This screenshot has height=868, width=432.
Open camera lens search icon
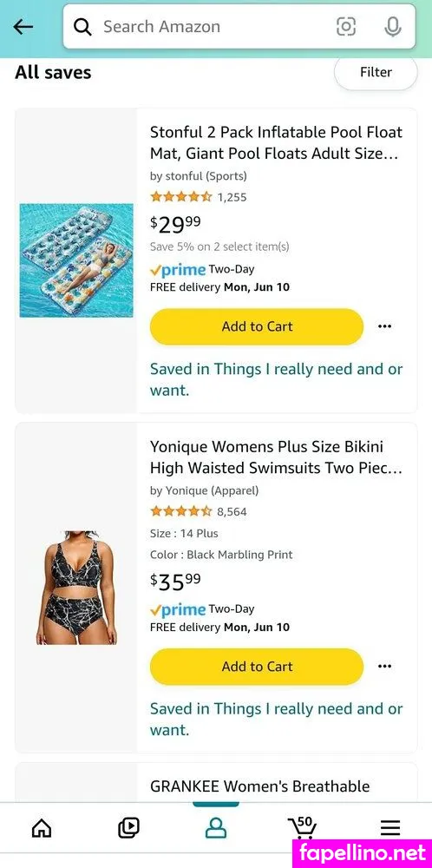346,27
